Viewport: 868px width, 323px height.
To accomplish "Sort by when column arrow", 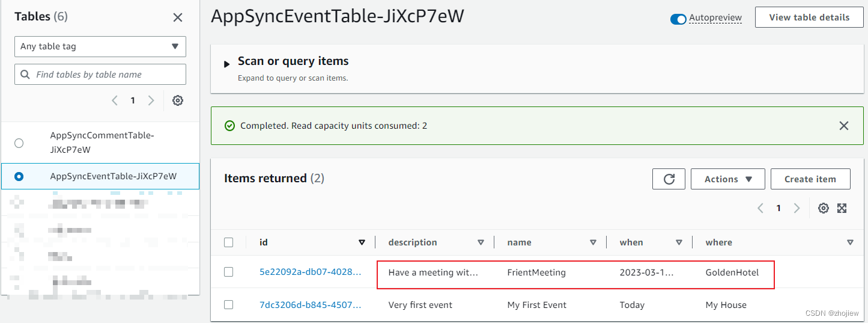I will 679,242.
